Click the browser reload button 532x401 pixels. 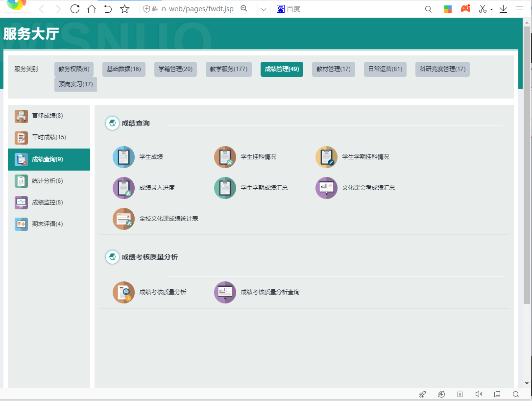pos(75,9)
